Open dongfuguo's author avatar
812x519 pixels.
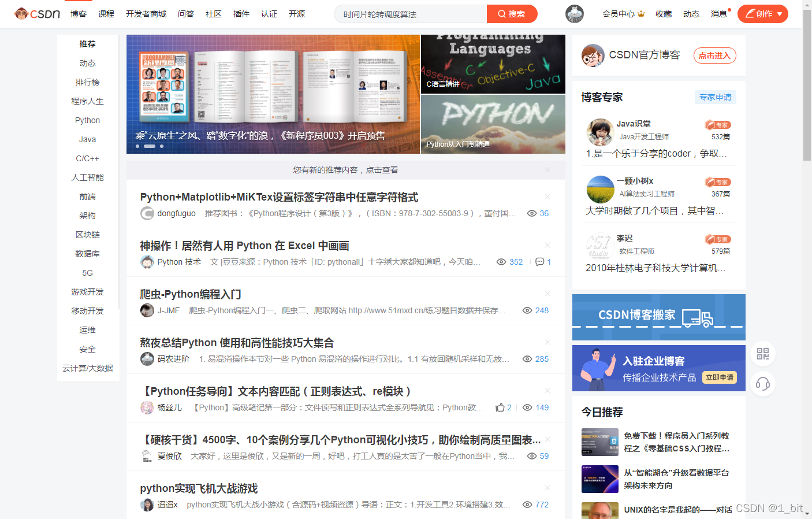pos(147,213)
